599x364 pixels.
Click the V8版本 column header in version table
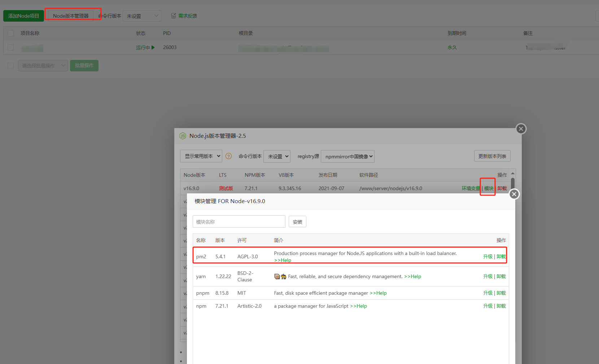coord(286,175)
